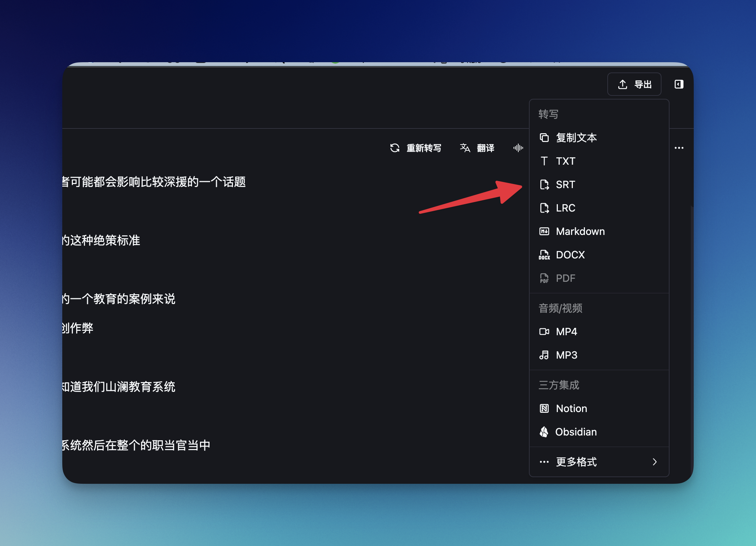The image size is (756, 546).
Task: Select 复制文本 copy text option
Action: 599,138
